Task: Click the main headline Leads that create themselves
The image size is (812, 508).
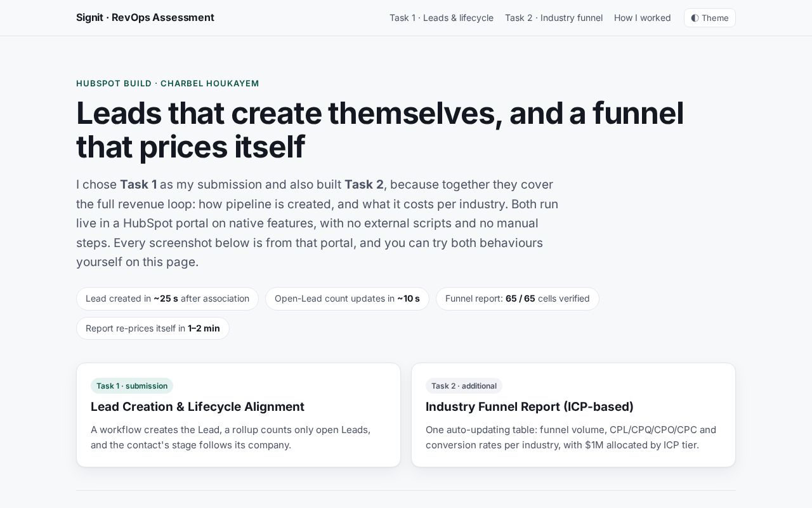Action: [x=380, y=130]
